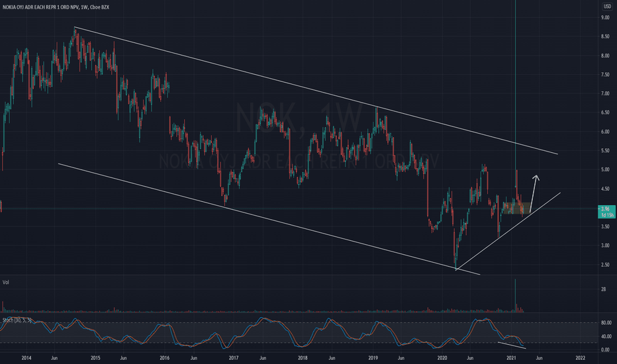This screenshot has height=364, width=617.
Task: Click the 7.50 price axis label
Action: [605, 74]
